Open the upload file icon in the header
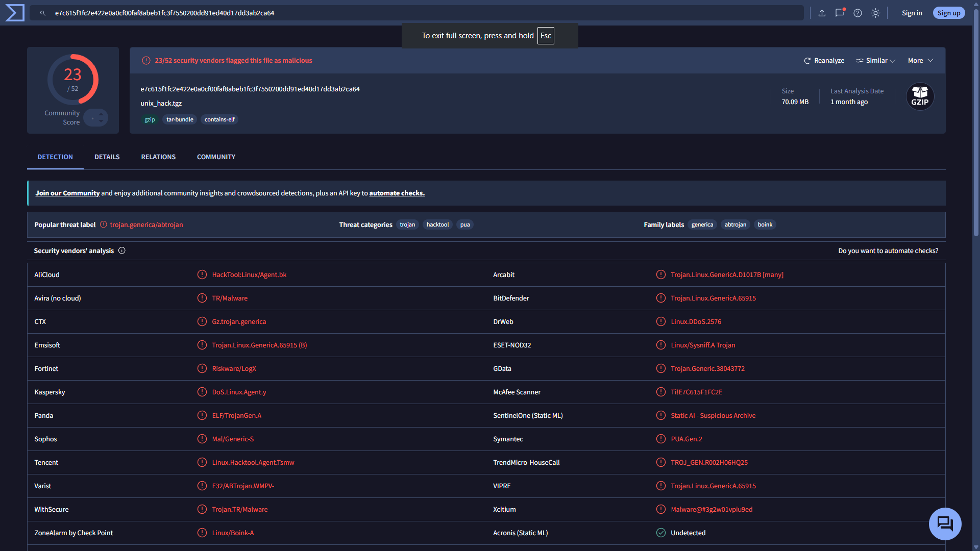The image size is (980, 551). 822,13
